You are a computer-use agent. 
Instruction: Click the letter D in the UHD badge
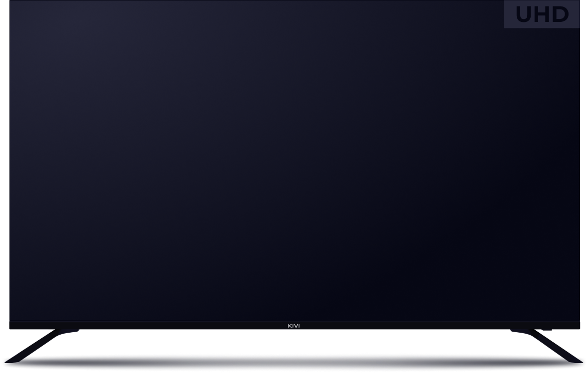[560, 15]
